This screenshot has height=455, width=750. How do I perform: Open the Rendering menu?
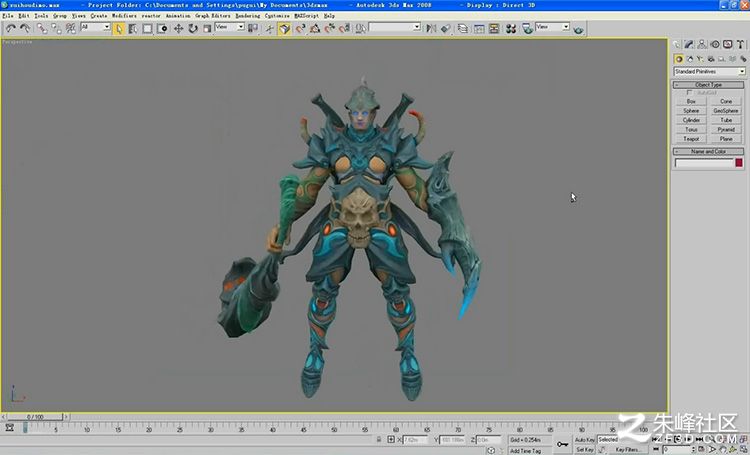pyautogui.click(x=248, y=16)
